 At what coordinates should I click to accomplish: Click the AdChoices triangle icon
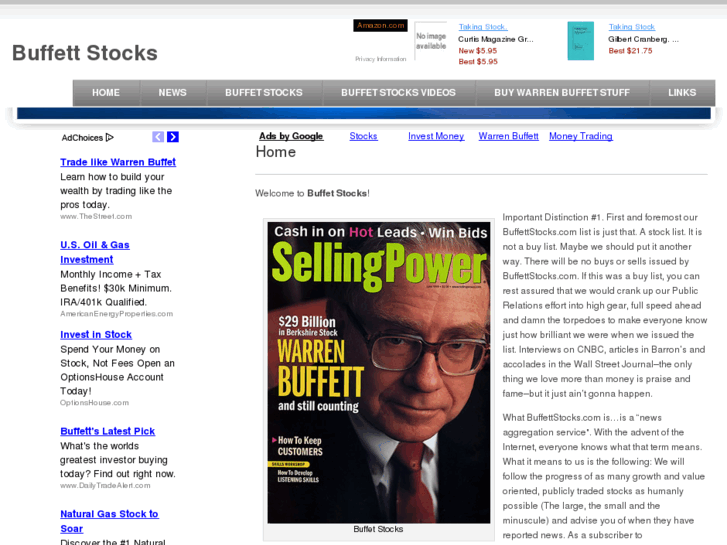pos(110,137)
